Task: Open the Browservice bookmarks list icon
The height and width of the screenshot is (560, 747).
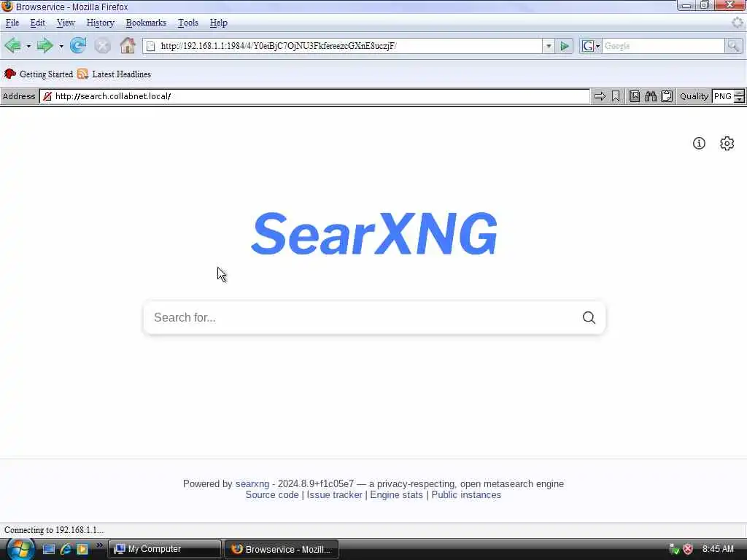Action: pyautogui.click(x=635, y=96)
